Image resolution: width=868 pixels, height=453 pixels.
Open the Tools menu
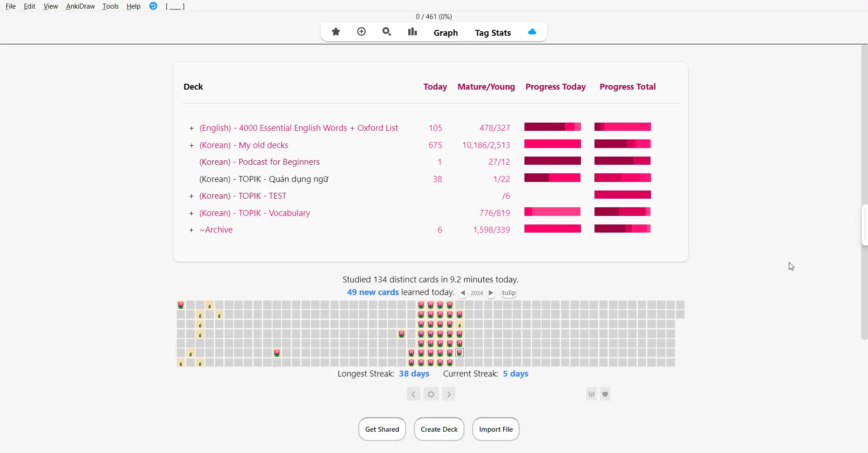110,6
